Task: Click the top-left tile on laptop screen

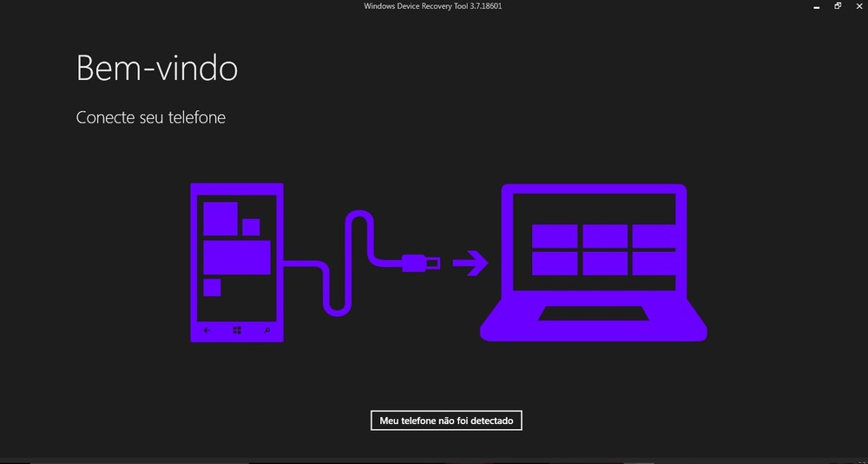Action: pos(555,236)
